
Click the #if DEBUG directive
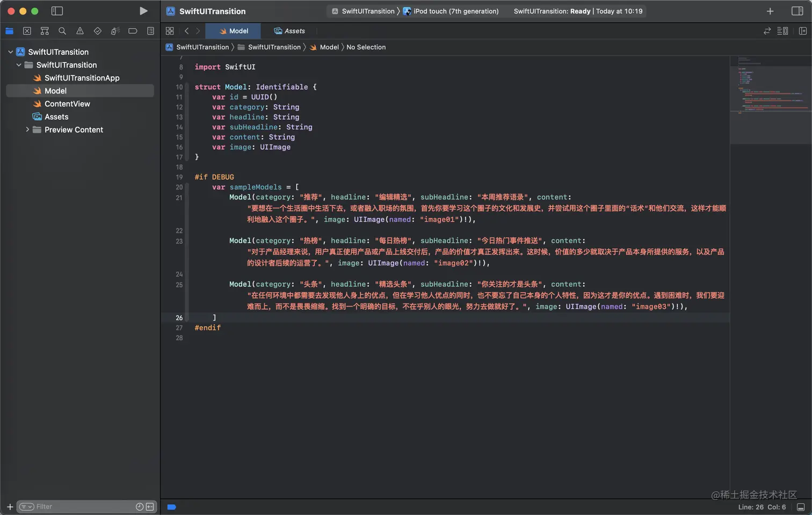pos(214,177)
